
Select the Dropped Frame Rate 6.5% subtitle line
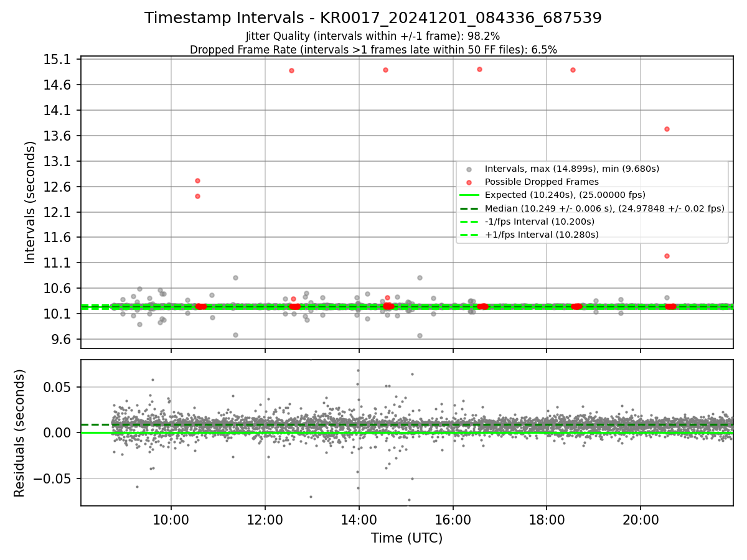(x=373, y=49)
